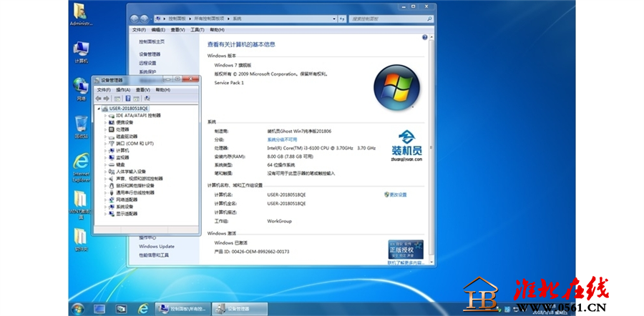
Task: Open 操作(A) menu in Device Manager
Action: (x=123, y=90)
